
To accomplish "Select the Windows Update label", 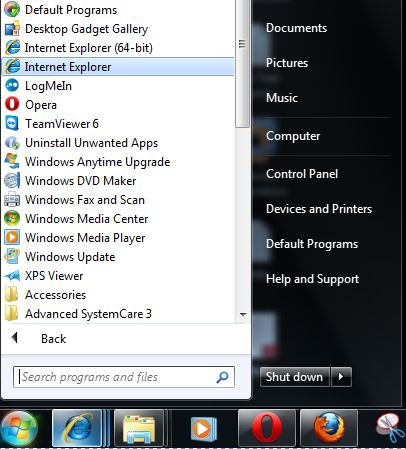I will click(x=70, y=257).
